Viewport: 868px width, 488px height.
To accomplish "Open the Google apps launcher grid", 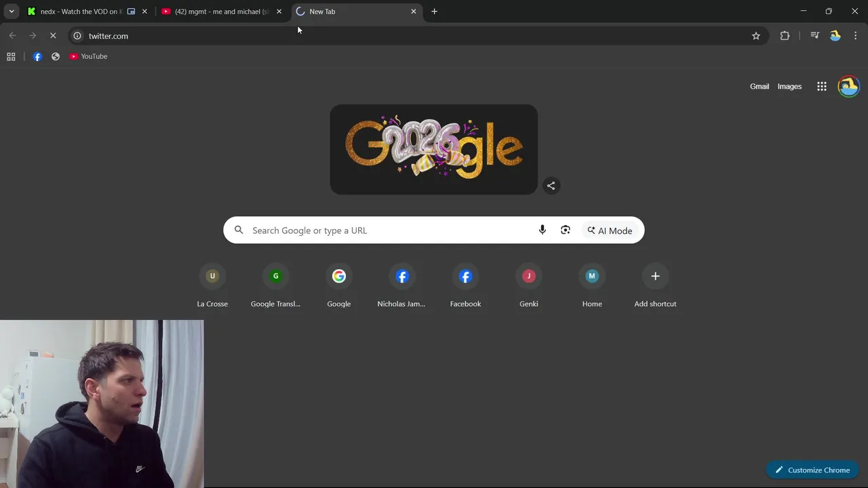I will [x=822, y=87].
